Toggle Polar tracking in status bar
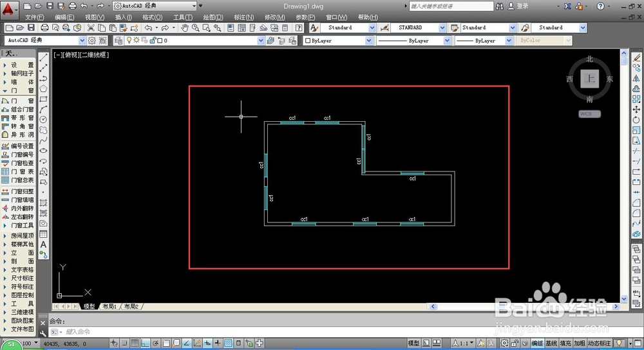 [x=156, y=343]
